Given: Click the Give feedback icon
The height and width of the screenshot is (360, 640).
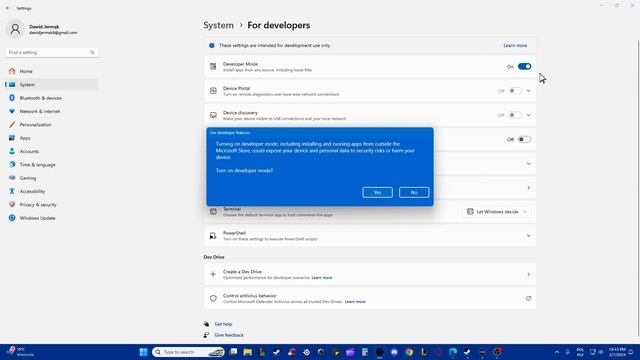Looking at the screenshot, I should click(207, 335).
